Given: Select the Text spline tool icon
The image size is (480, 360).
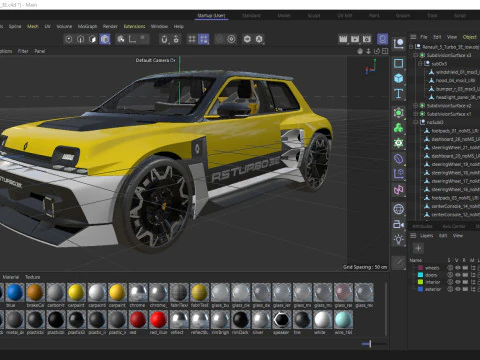Looking at the screenshot, I should 398,94.
